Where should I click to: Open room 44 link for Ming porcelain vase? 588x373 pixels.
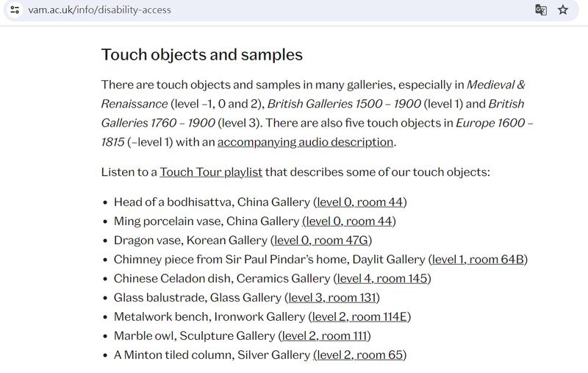point(349,221)
